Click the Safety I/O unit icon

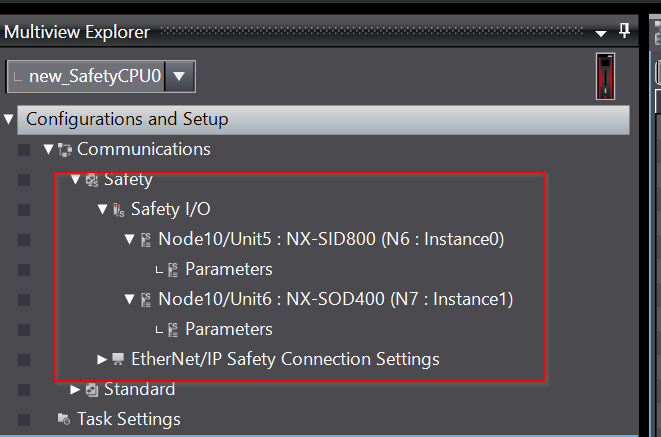pos(119,210)
